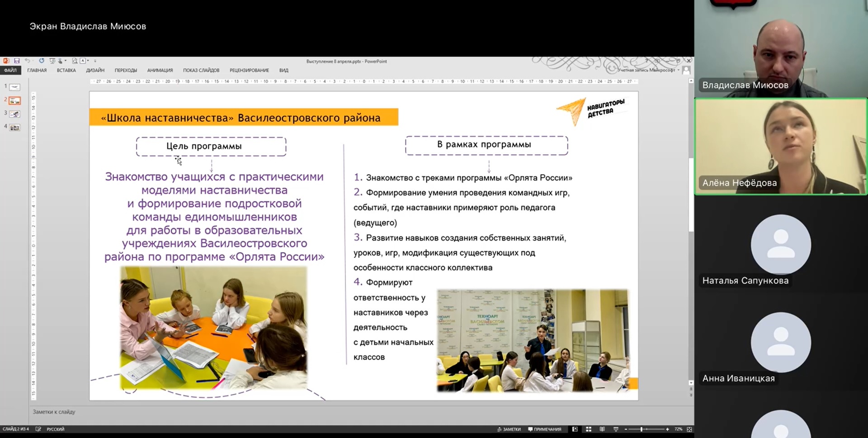The image size is (868, 438).
Task: Click the Redo/repeat circular arrow icon
Action: (x=42, y=61)
